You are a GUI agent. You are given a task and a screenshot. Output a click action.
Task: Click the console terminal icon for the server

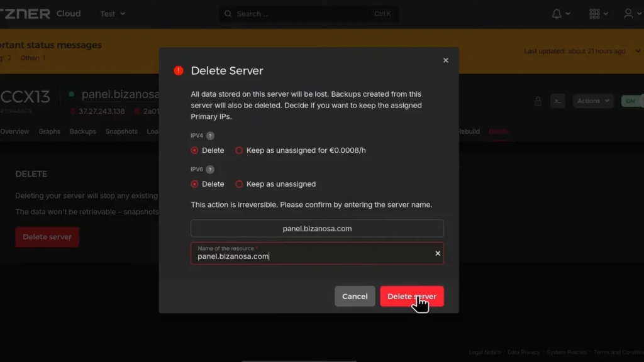point(558,100)
